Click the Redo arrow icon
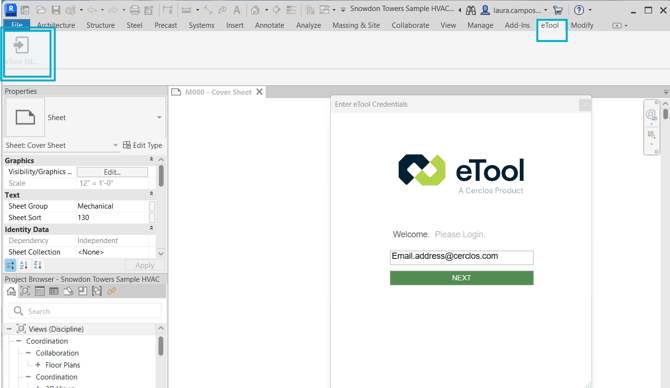 click(113, 10)
